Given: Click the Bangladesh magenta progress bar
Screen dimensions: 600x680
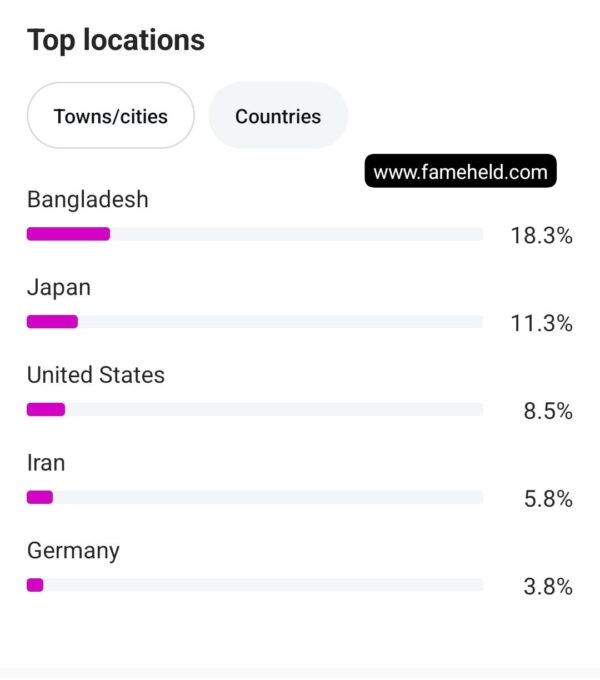Looking at the screenshot, I should click(x=68, y=234).
